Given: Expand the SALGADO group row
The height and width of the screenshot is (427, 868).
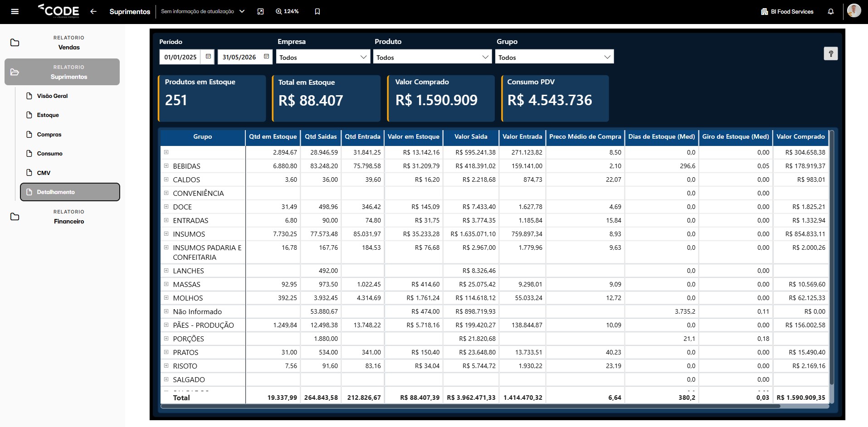Looking at the screenshot, I should tap(166, 379).
